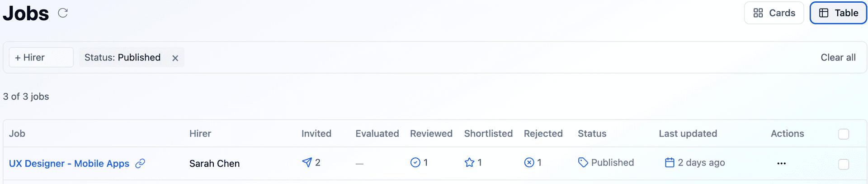Sort by Last updated column header
868x184 pixels.
(x=688, y=133)
